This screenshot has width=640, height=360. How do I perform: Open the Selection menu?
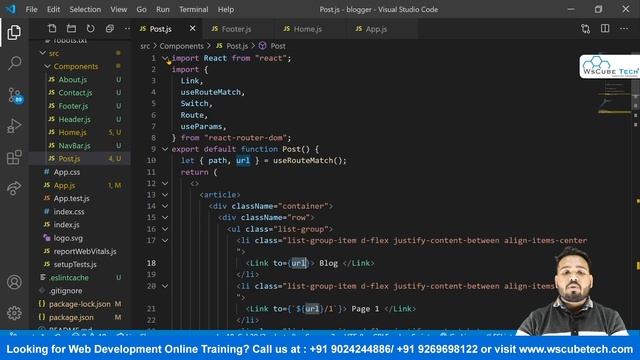[85, 9]
